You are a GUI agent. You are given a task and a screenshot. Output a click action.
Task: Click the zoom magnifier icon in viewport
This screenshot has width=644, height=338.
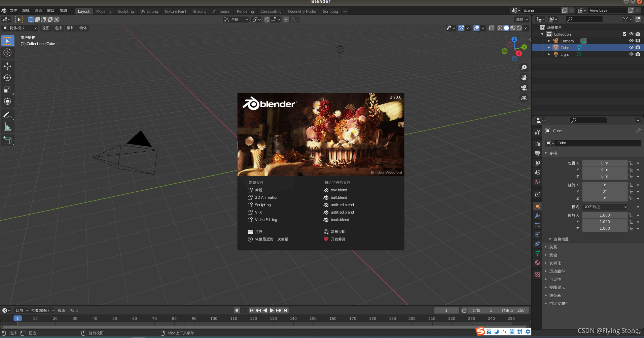(x=524, y=68)
